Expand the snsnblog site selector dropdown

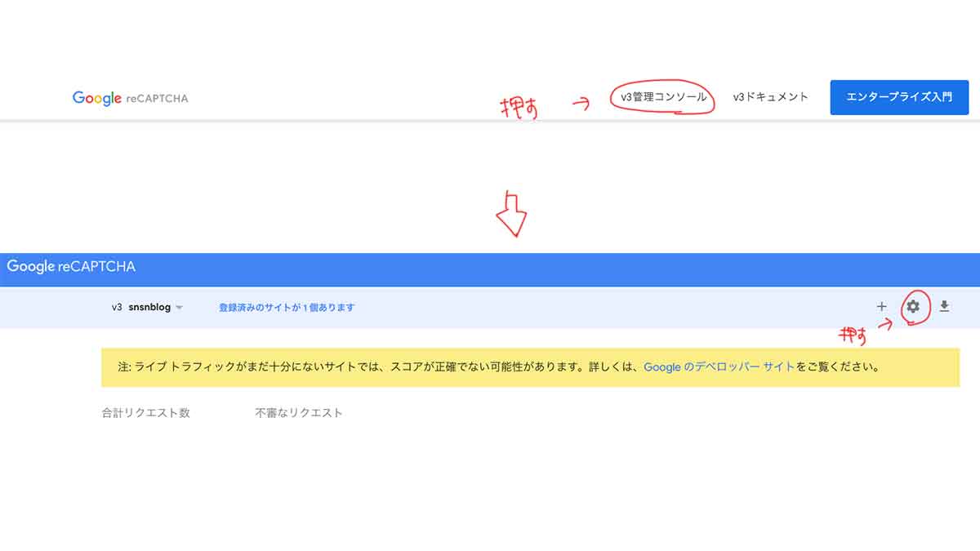[181, 307]
